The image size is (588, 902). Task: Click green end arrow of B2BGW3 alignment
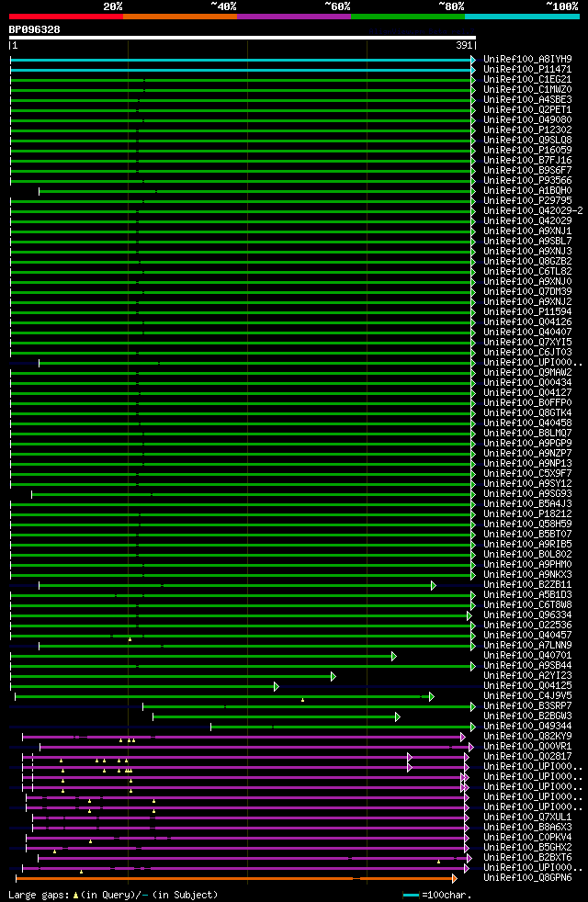click(398, 716)
